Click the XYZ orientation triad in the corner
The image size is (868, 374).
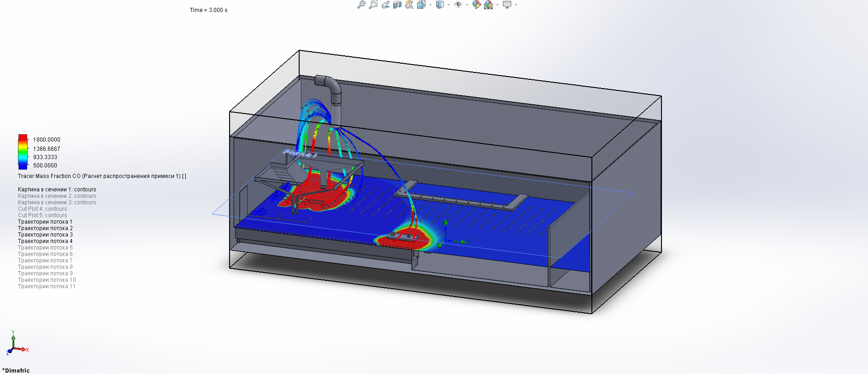pyautogui.click(x=17, y=343)
